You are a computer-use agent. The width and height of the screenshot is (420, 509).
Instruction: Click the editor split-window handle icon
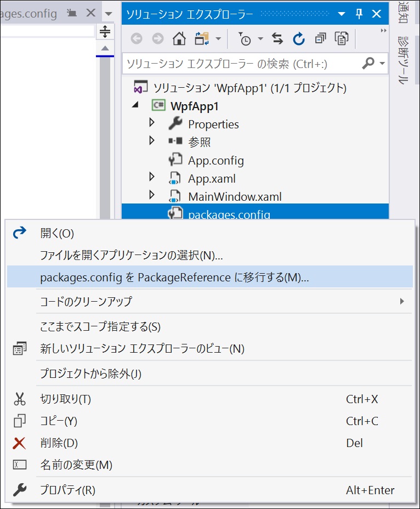tap(105, 32)
